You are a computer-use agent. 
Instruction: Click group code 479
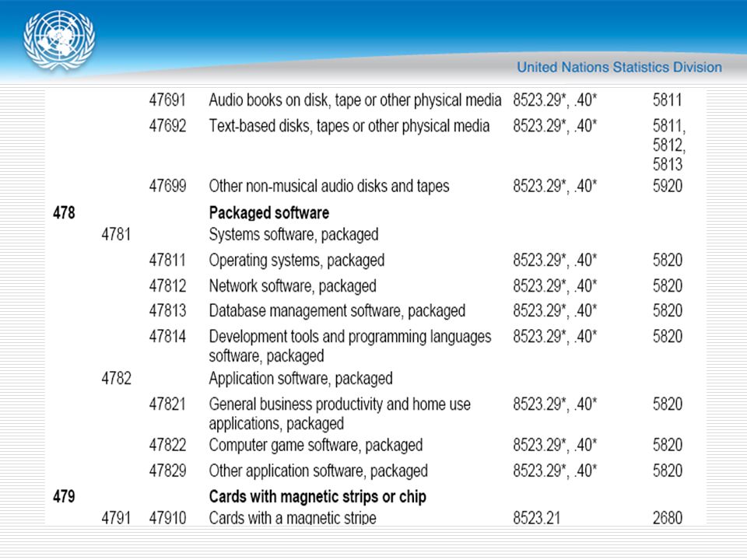point(64,496)
